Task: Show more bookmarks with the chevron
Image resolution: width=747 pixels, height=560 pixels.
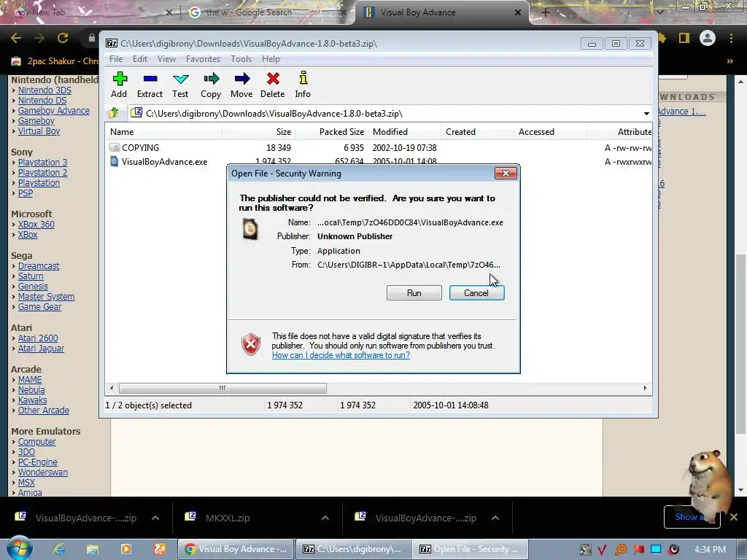Action: (729, 61)
